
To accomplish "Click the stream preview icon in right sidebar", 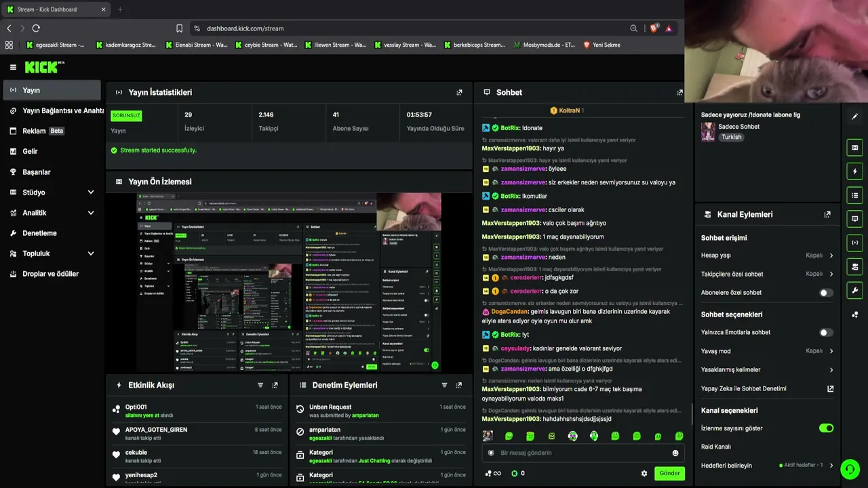I will [x=854, y=147].
